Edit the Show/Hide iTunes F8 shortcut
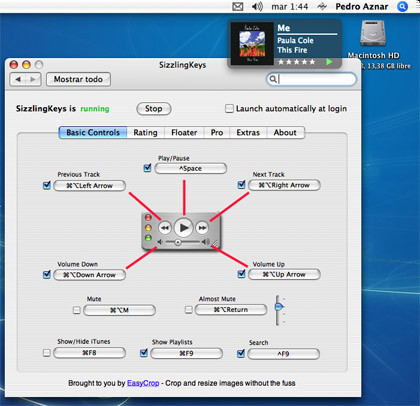Image resolution: width=420 pixels, height=406 pixels. tap(89, 353)
